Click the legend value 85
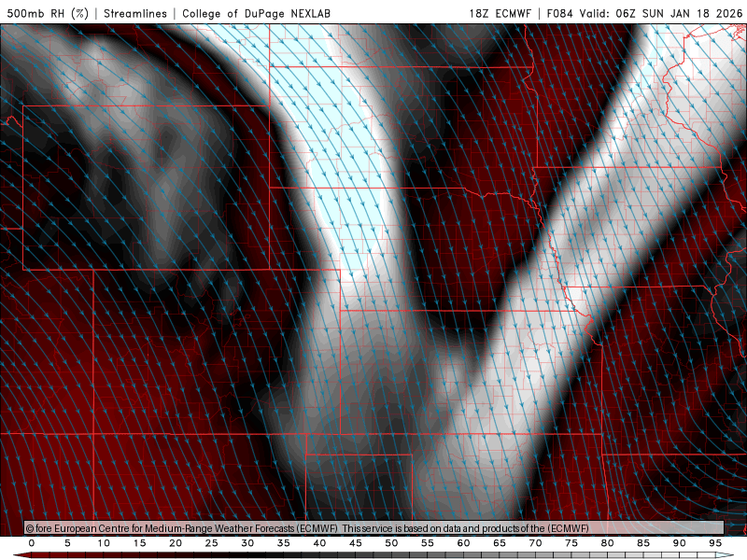Screen dimensions: 747x560 tap(643, 543)
